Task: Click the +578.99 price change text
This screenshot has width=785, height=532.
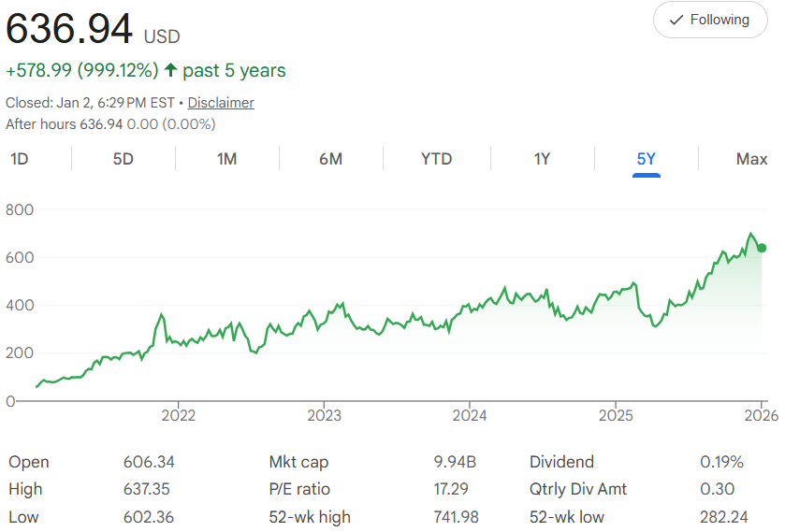Action: tap(39, 71)
